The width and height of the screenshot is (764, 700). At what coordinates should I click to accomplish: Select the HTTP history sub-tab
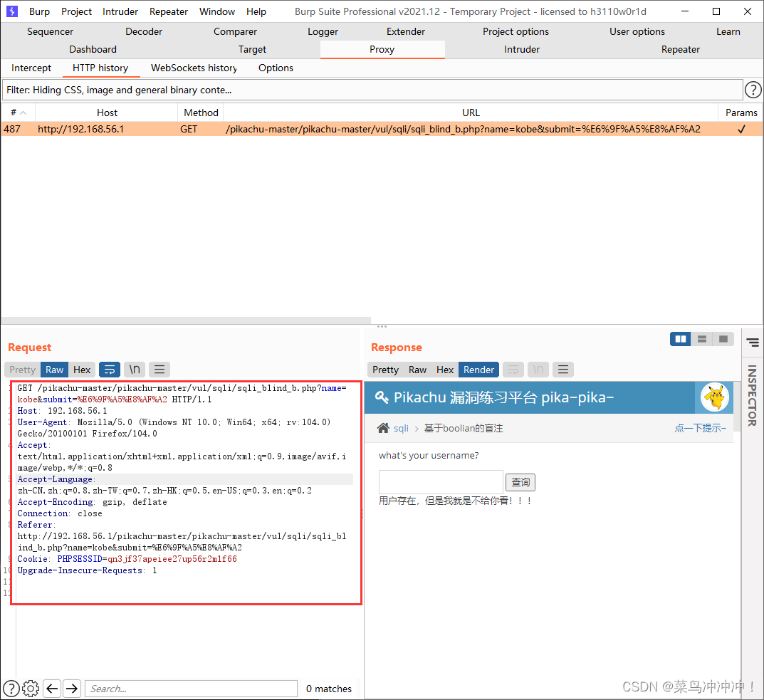100,68
